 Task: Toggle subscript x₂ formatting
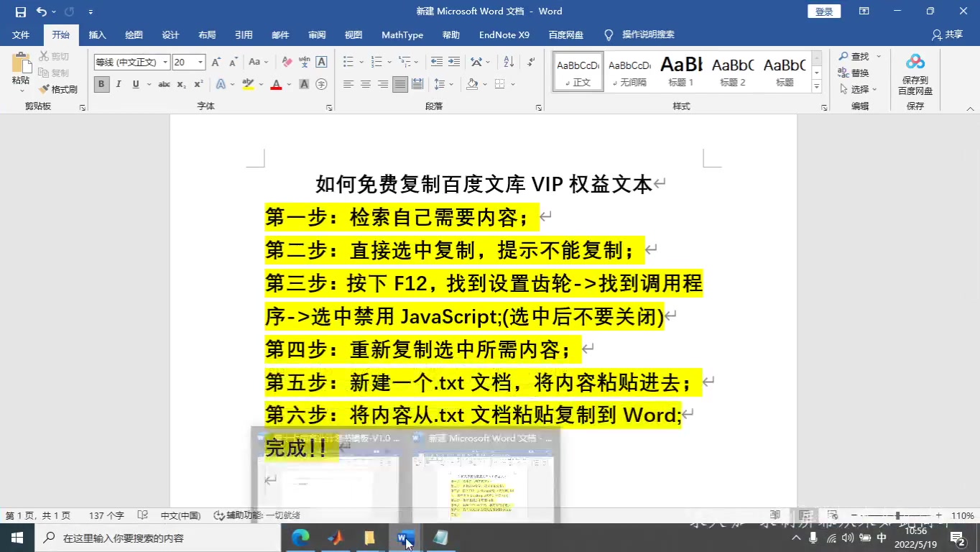(x=181, y=84)
